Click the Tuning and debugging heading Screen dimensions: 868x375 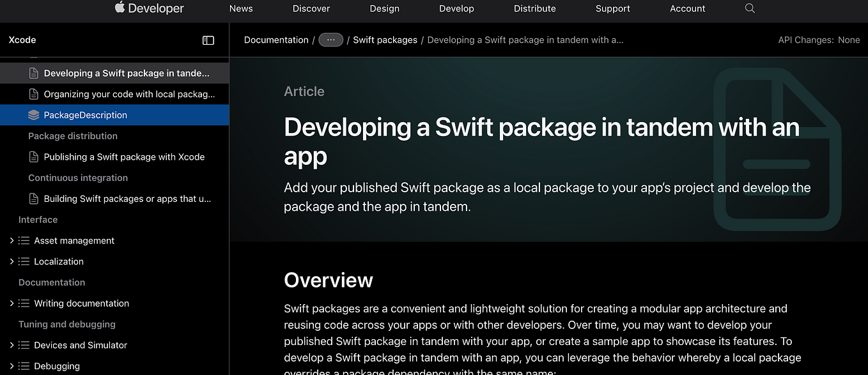point(67,325)
